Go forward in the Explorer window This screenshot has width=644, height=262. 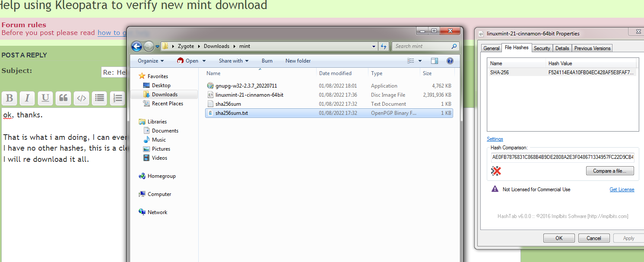tap(149, 46)
